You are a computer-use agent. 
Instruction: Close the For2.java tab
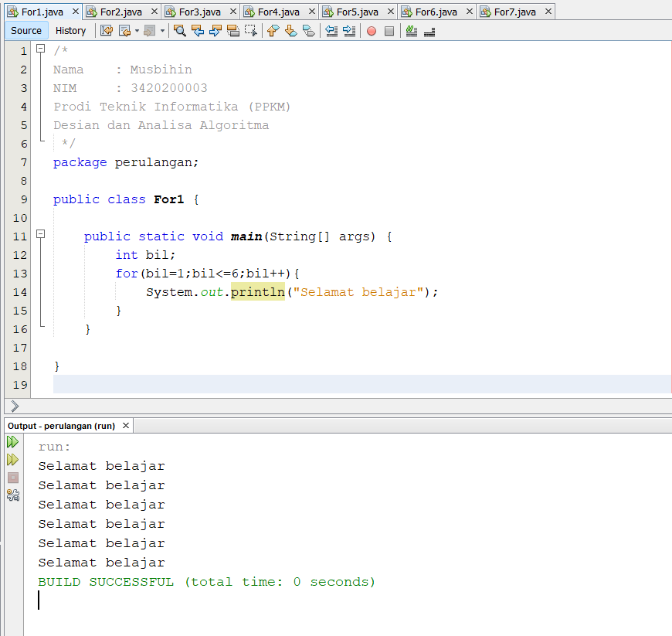[154, 12]
